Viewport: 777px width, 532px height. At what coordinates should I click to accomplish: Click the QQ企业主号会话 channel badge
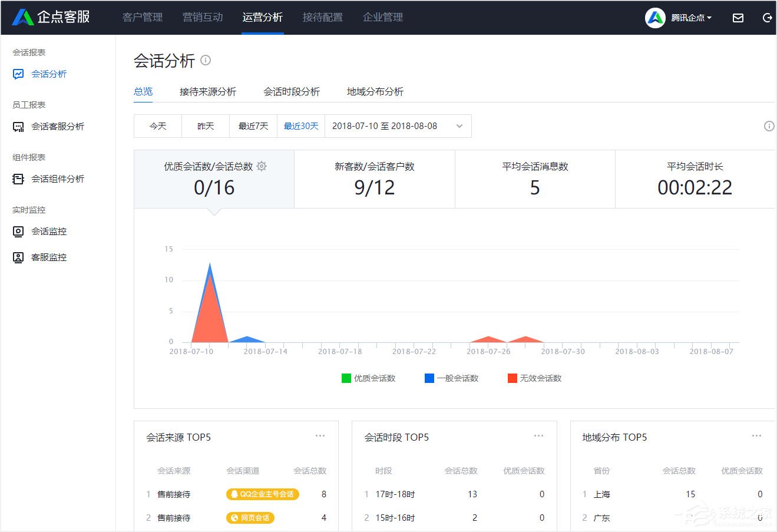[262, 494]
